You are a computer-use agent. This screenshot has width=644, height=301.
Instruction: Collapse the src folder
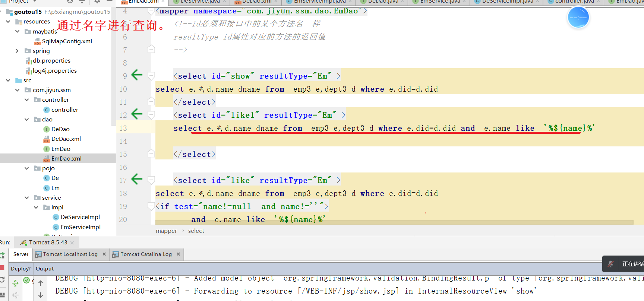[8, 80]
